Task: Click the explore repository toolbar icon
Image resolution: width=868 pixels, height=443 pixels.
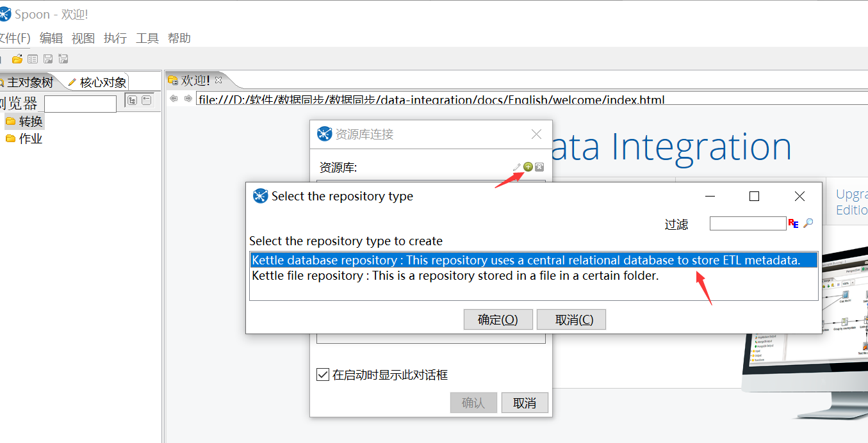Action: (x=33, y=59)
